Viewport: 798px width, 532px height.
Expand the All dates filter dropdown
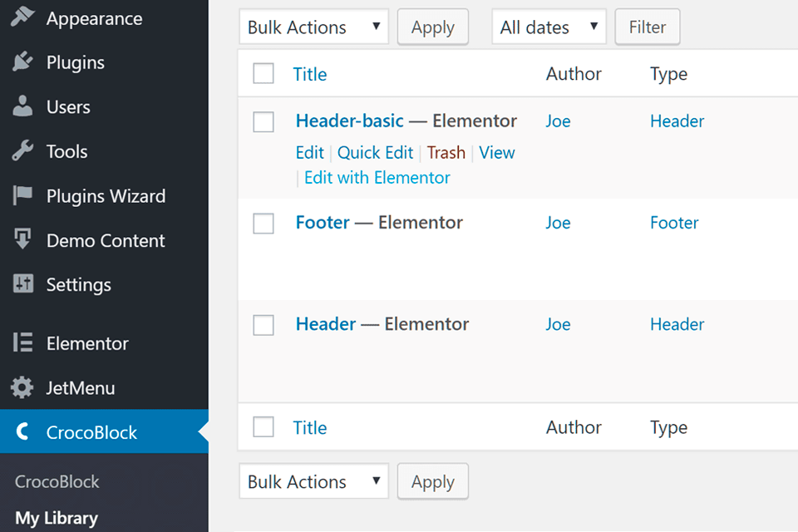pos(549,27)
